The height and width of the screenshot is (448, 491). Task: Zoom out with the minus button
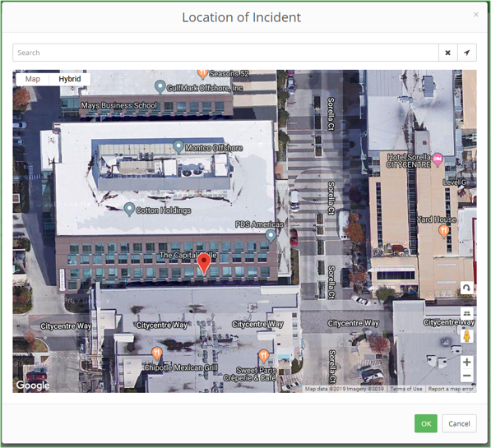coord(466,376)
